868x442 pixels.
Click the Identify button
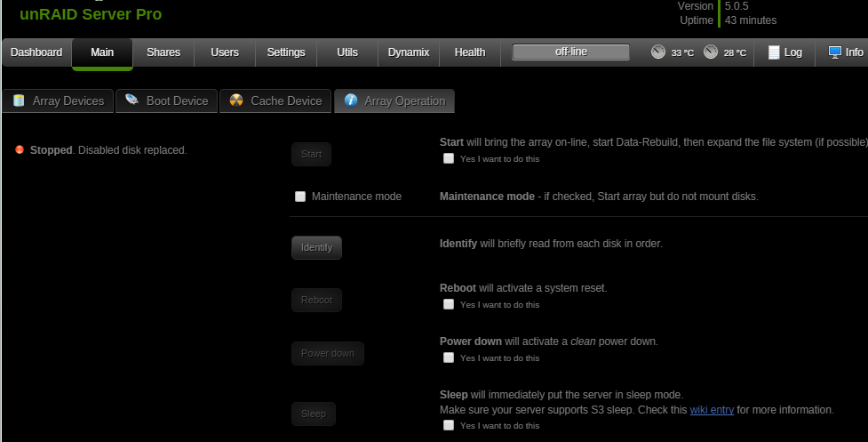pos(316,247)
